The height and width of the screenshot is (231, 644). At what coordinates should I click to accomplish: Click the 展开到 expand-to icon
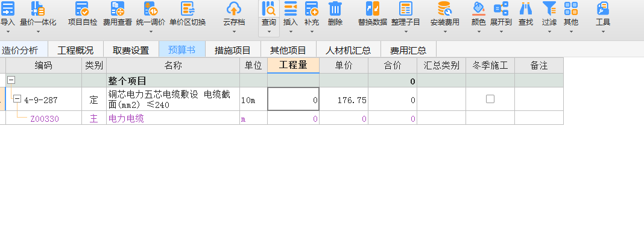[x=501, y=8]
